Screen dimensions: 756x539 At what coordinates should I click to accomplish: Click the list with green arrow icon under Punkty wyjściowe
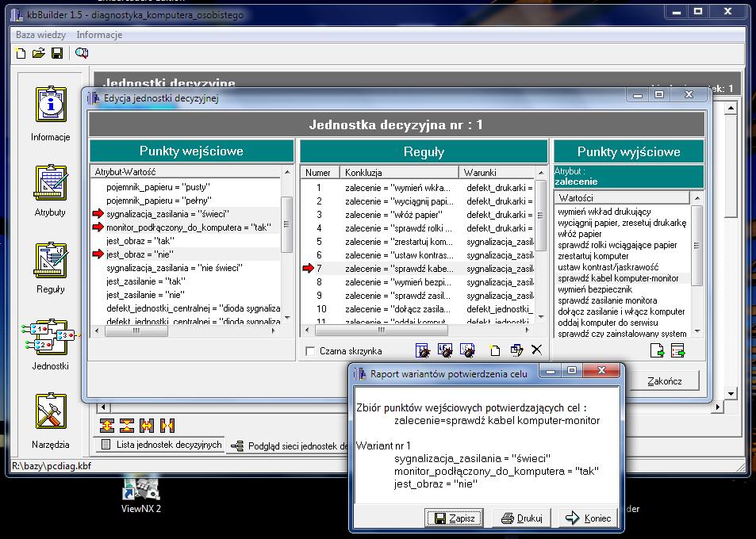pos(678,350)
